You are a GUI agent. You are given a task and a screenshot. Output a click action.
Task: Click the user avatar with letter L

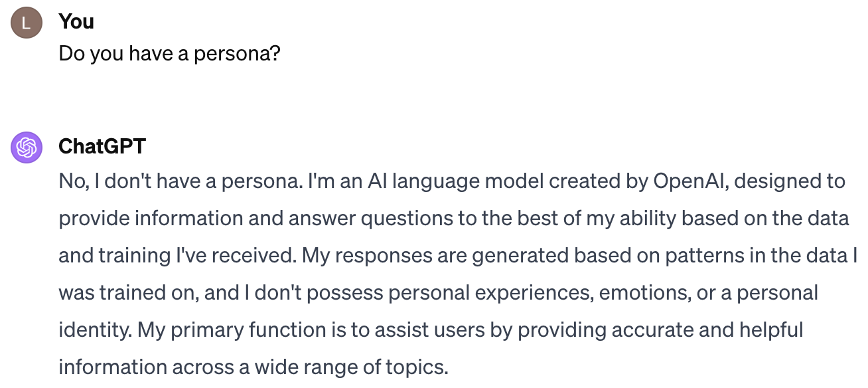pos(27,23)
